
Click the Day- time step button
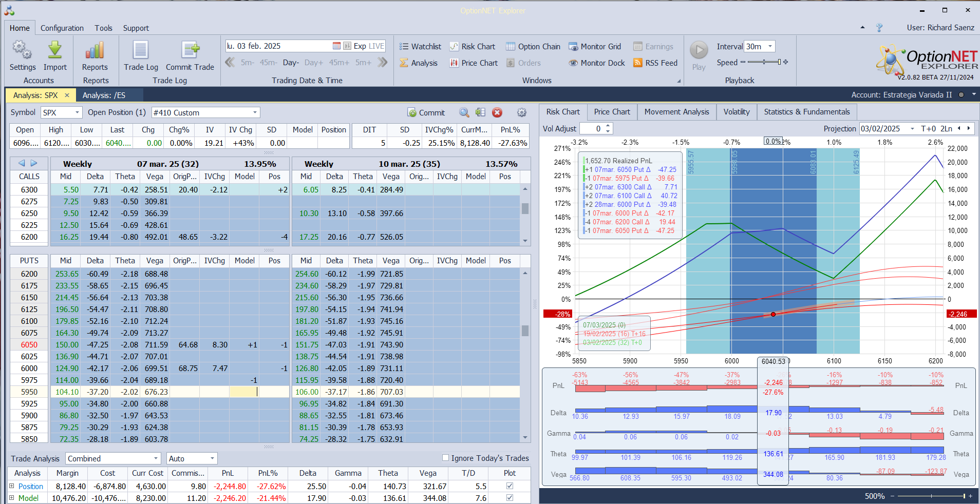pos(291,63)
